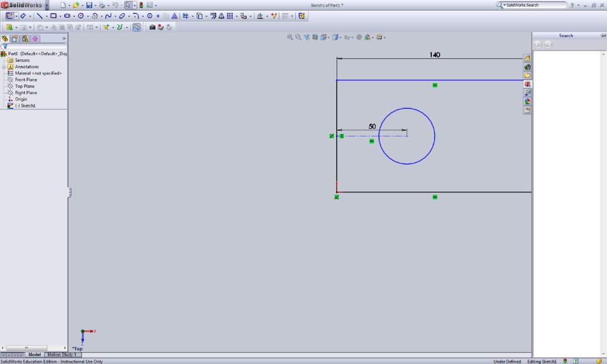The width and height of the screenshot is (607, 364).
Task: Select the Line sketch tool
Action: click(39, 16)
